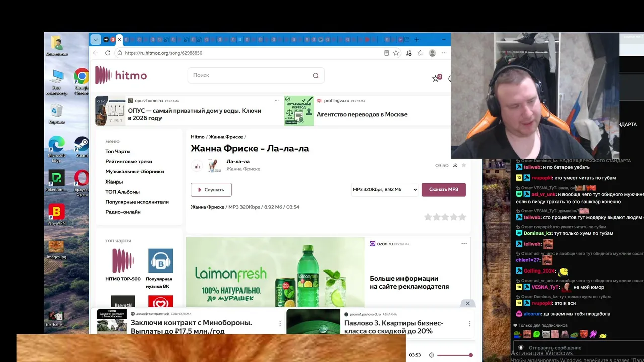
Task: Open Microsoft Edge desktop shortcut
Action: pos(56,149)
